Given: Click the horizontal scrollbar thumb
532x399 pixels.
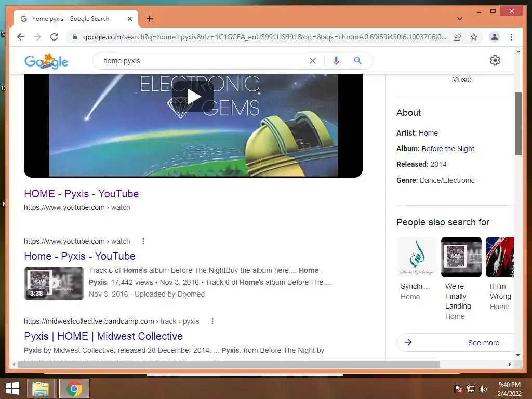Looking at the screenshot, I should point(229,364).
